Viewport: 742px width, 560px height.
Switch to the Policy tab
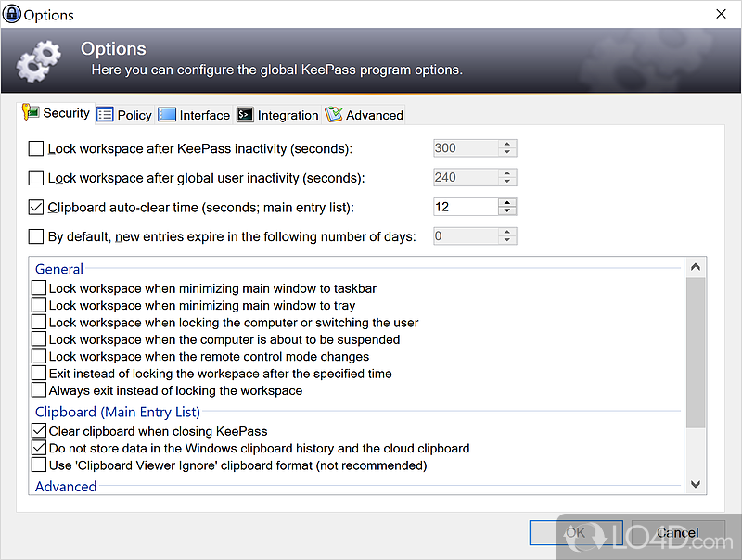coord(134,115)
